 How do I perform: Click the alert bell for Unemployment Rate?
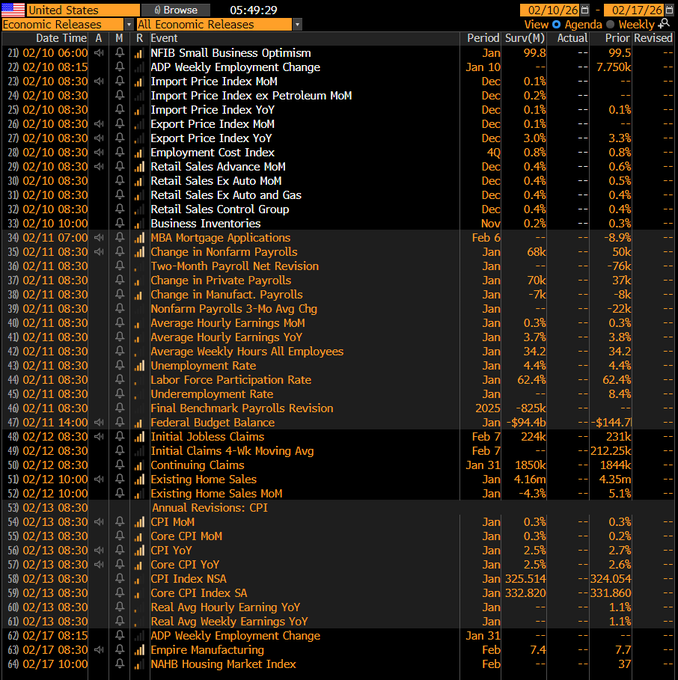pos(119,366)
